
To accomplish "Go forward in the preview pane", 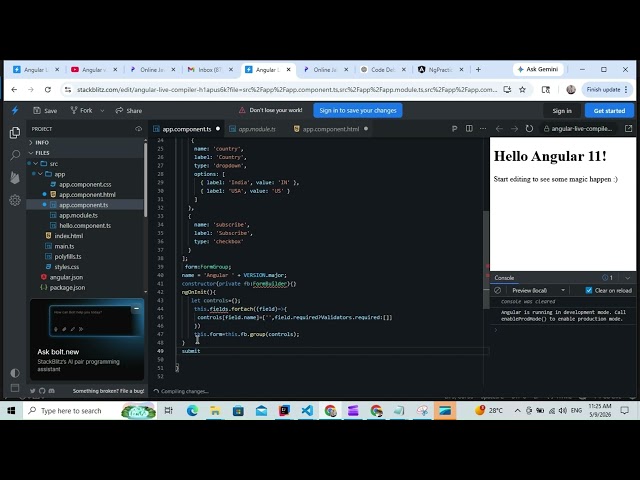I will tap(514, 129).
